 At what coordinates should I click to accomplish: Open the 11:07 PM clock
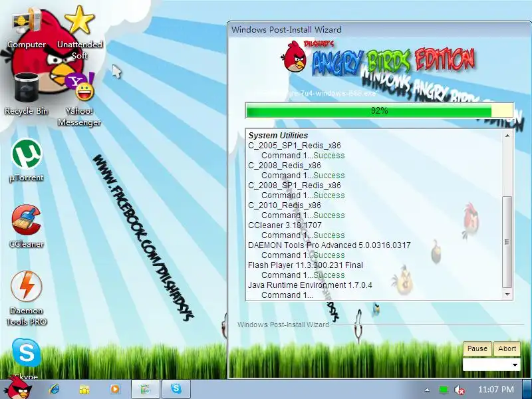click(495, 389)
